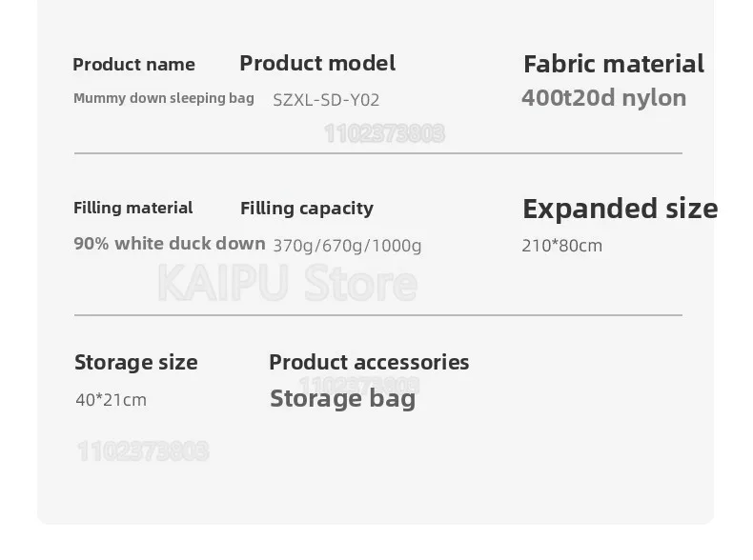Image resolution: width=753 pixels, height=560 pixels.
Task: Click the Product name heading
Action: pos(133,65)
